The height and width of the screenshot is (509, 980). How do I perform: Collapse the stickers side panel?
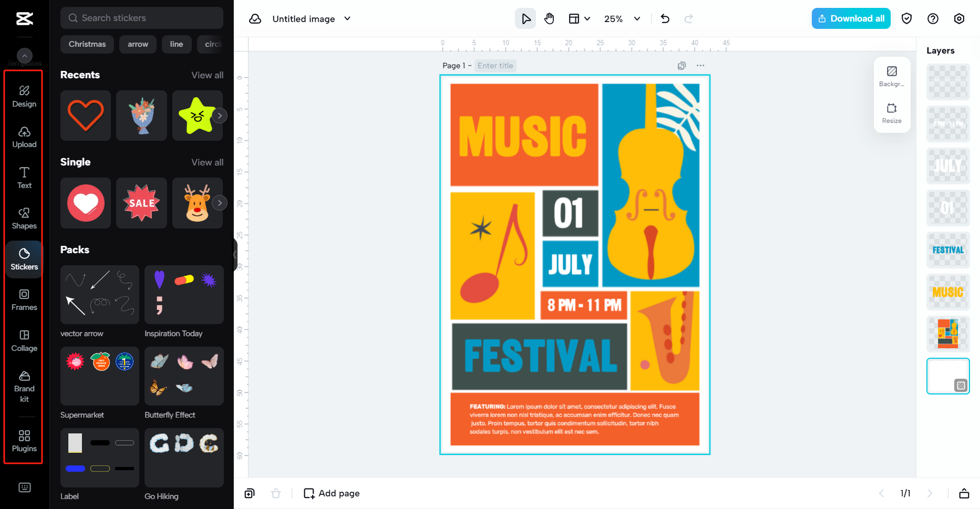[x=235, y=255]
